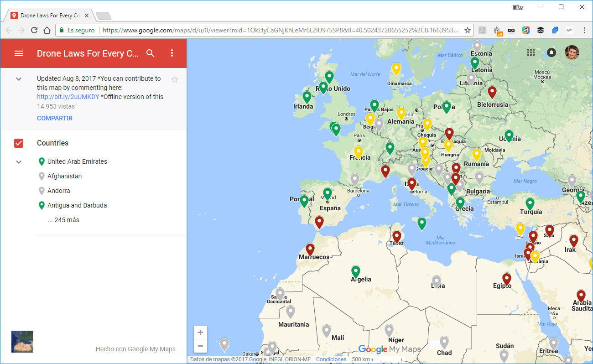Click the extension showing the off badge

tap(497, 30)
